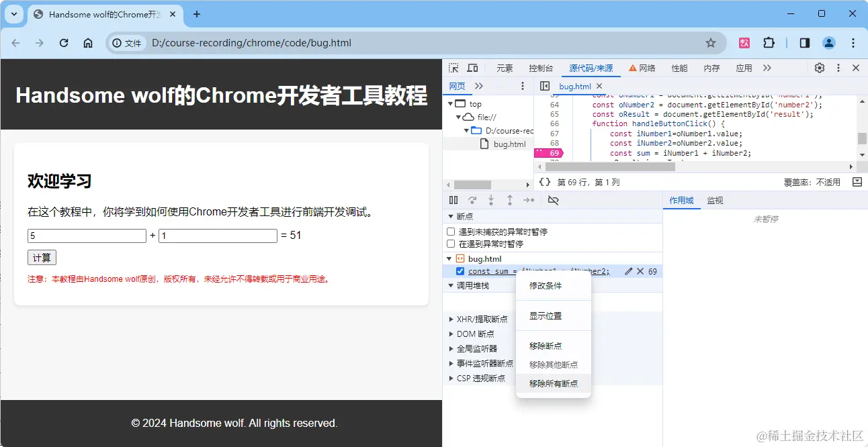Open DevTools three-dot customize menu
The width and height of the screenshot is (868, 447).
click(838, 68)
